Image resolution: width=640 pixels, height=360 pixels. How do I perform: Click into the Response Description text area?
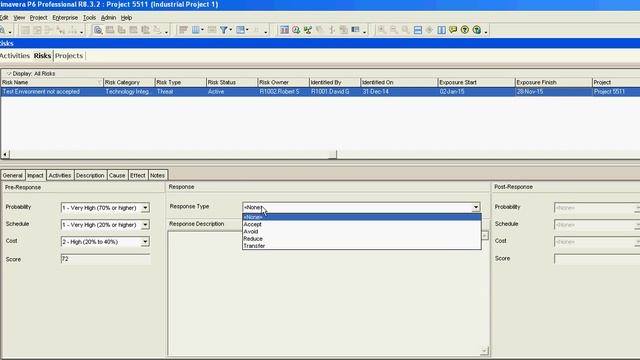325,293
